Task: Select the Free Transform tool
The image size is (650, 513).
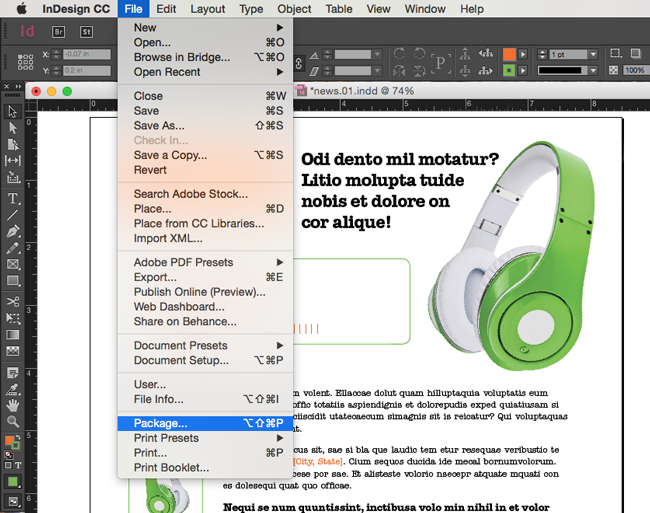Action: pyautogui.click(x=12, y=318)
